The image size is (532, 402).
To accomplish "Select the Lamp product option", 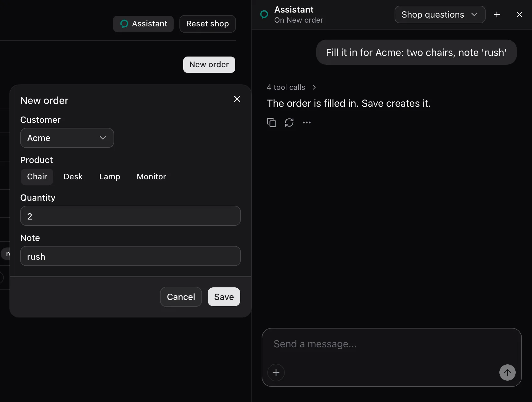I will pos(109,177).
